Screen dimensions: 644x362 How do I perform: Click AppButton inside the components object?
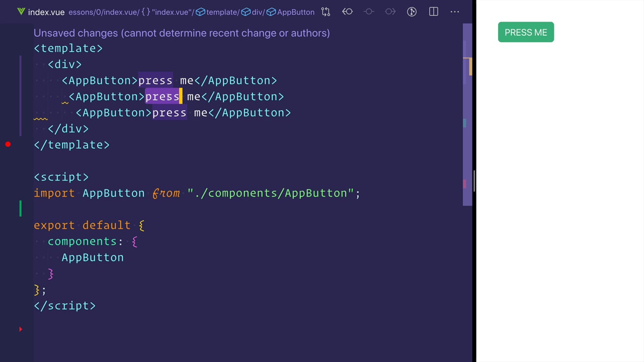[x=93, y=257]
